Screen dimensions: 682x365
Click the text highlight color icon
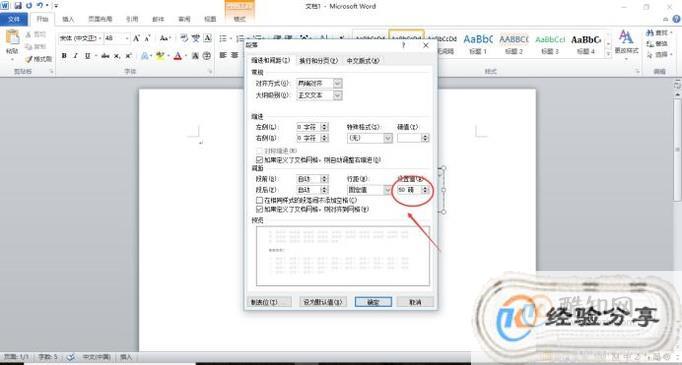point(160,56)
